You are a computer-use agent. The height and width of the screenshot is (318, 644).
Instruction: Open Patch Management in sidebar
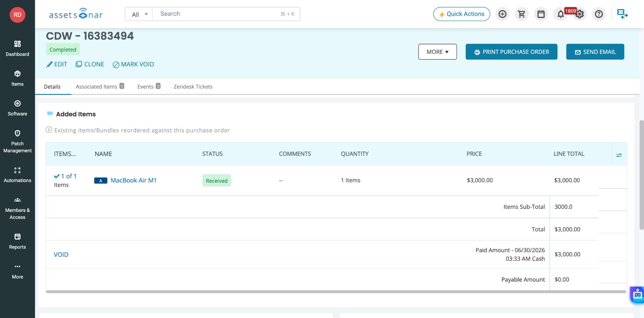tap(17, 142)
